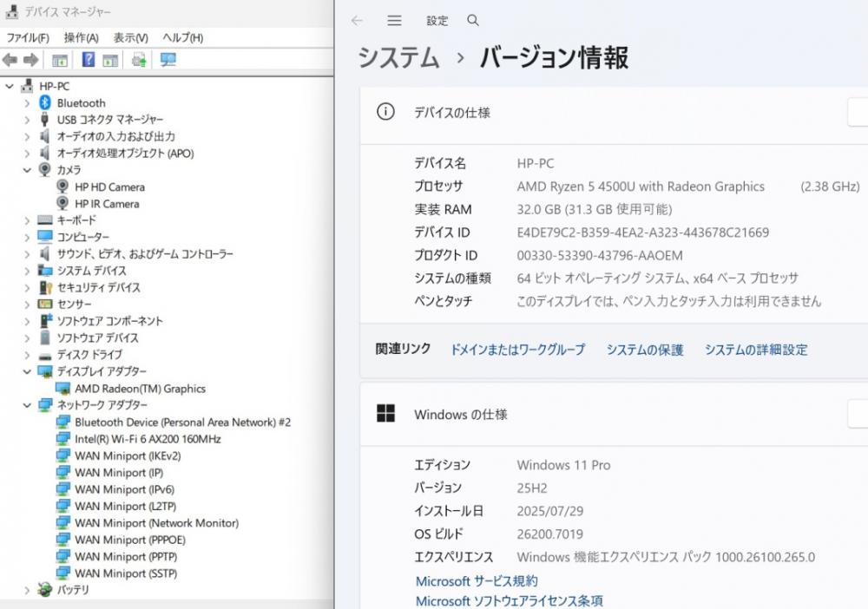Viewport: 868px width, 609px height.
Task: Click the security devices category icon
Action: [45, 288]
